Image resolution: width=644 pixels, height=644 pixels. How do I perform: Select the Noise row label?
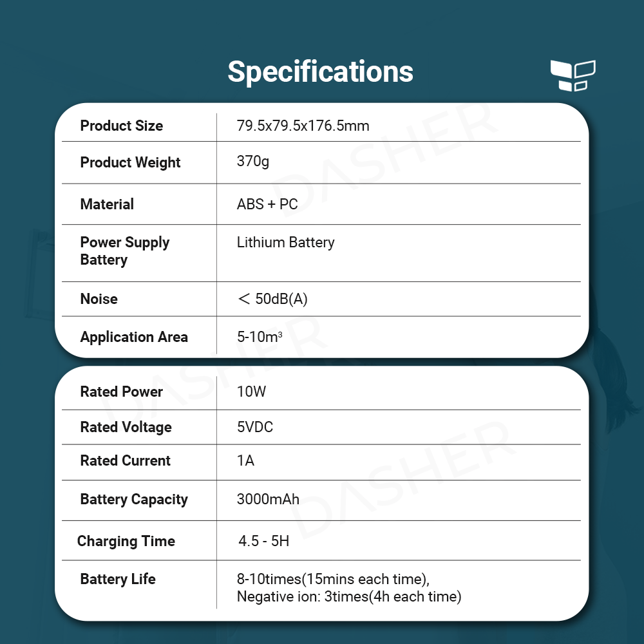99,299
